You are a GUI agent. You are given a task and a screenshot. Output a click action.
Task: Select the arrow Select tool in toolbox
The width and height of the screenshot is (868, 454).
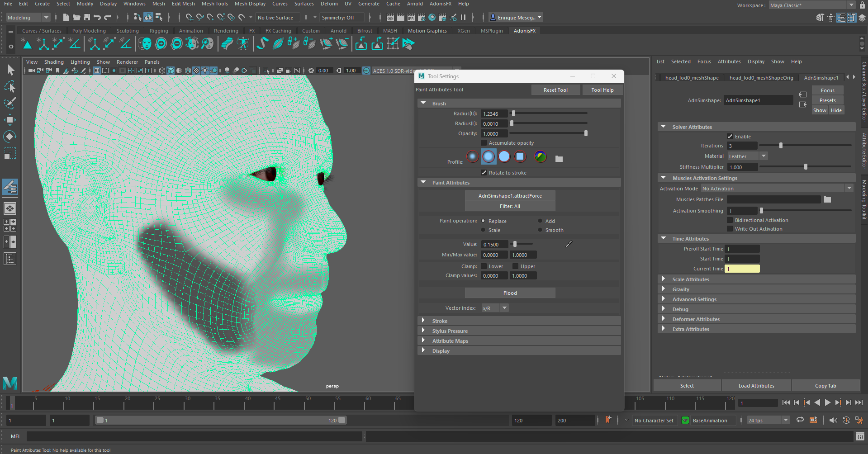10,70
